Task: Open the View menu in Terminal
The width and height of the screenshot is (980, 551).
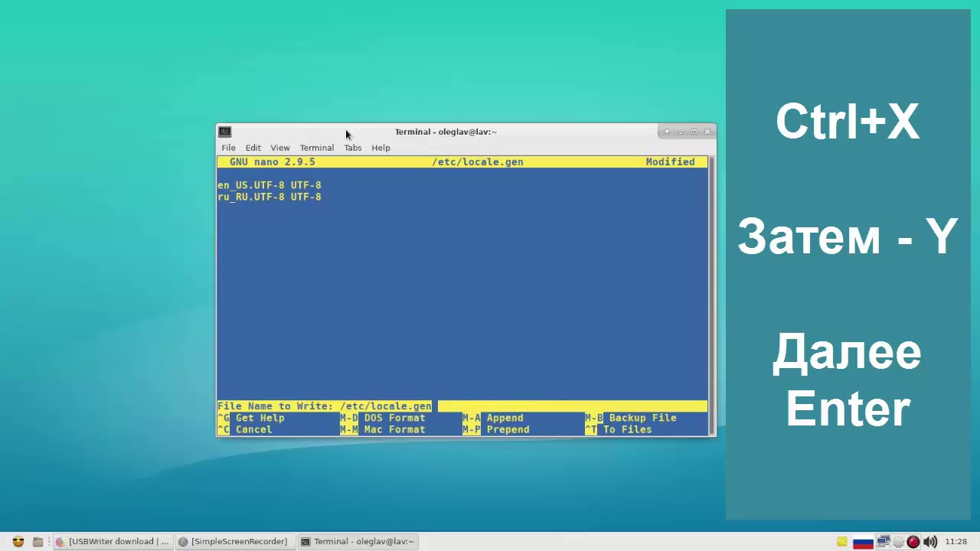Action: coord(279,148)
